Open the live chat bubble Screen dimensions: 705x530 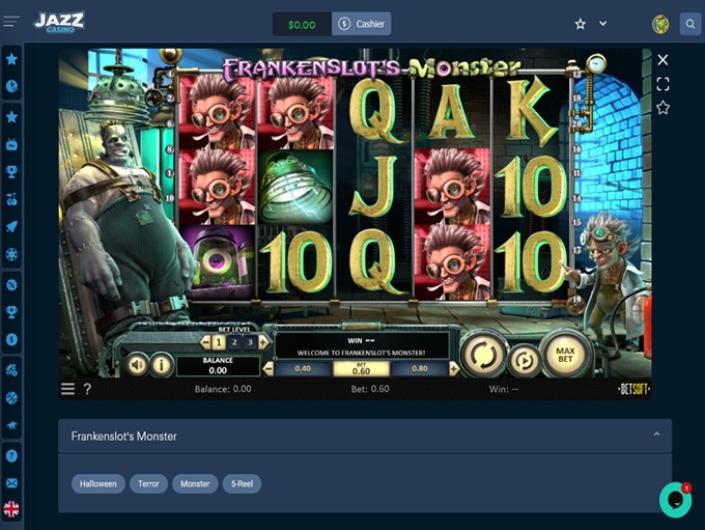(675, 499)
